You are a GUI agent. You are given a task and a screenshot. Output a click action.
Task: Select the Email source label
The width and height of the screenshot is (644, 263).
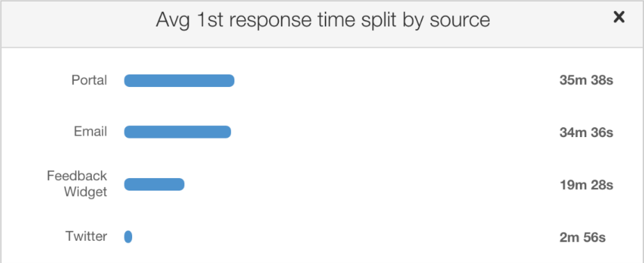[x=90, y=131]
